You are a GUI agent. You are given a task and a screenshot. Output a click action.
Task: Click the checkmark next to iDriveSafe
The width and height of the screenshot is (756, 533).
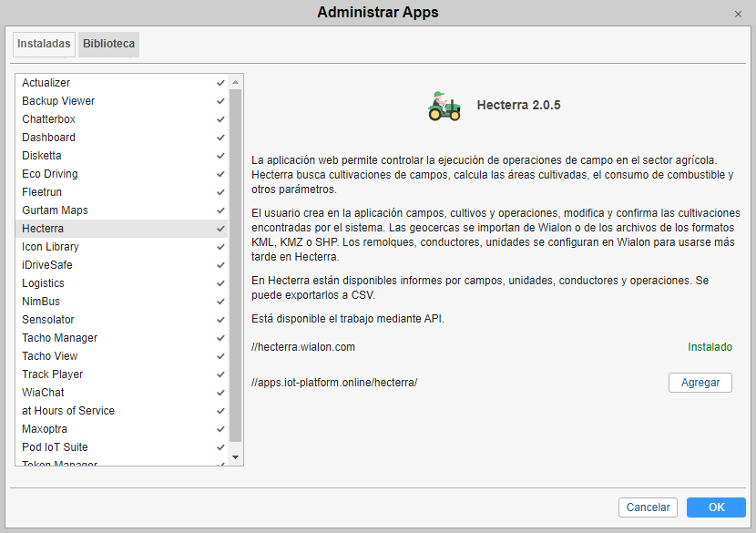pyautogui.click(x=220, y=265)
